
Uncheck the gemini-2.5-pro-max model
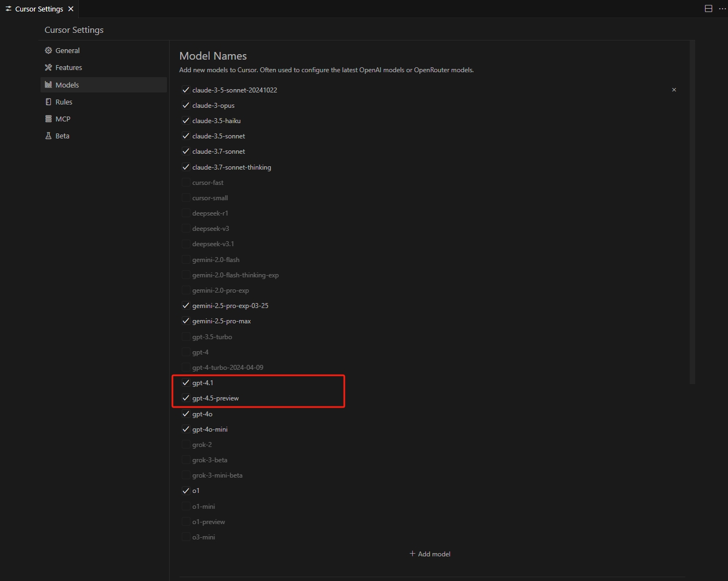tap(186, 321)
